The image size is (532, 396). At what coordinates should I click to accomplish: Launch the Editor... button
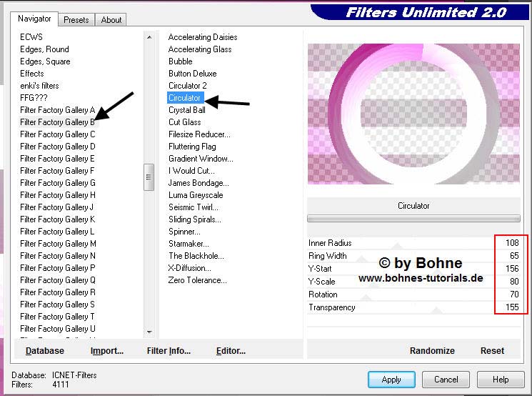click(231, 351)
